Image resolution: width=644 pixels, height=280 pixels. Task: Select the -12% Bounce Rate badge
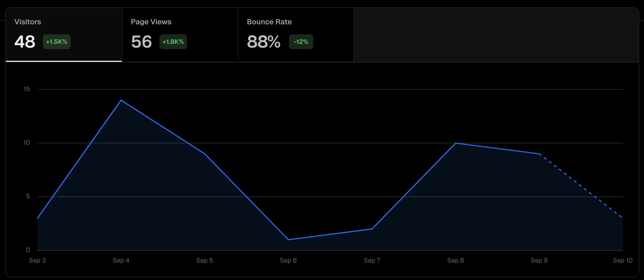click(301, 41)
